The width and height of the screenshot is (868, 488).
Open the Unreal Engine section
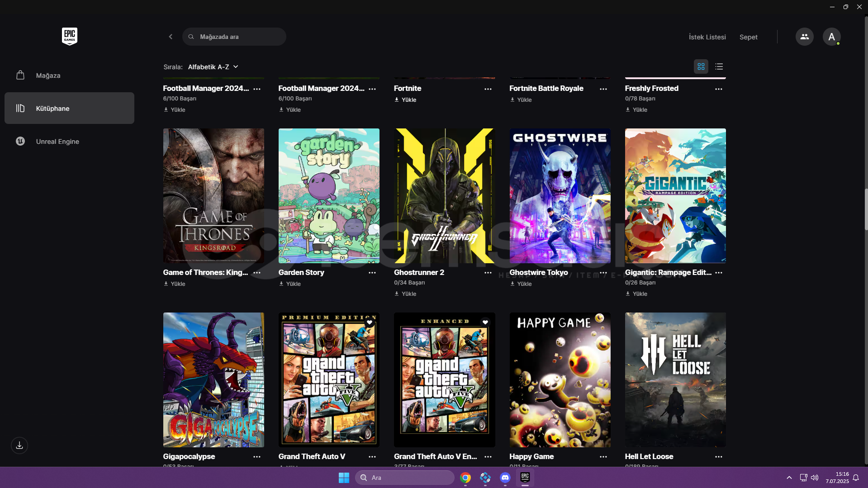click(69, 141)
